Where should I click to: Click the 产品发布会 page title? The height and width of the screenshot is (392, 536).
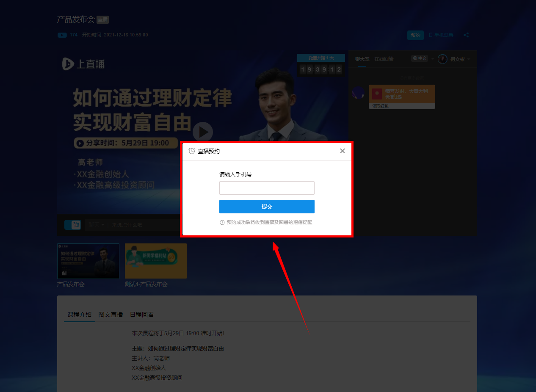(76, 19)
